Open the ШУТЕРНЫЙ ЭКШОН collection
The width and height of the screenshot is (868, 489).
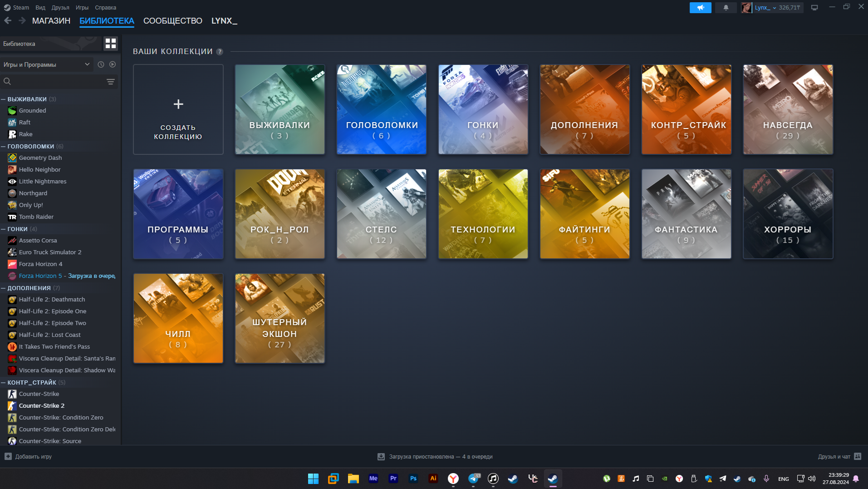click(x=280, y=318)
